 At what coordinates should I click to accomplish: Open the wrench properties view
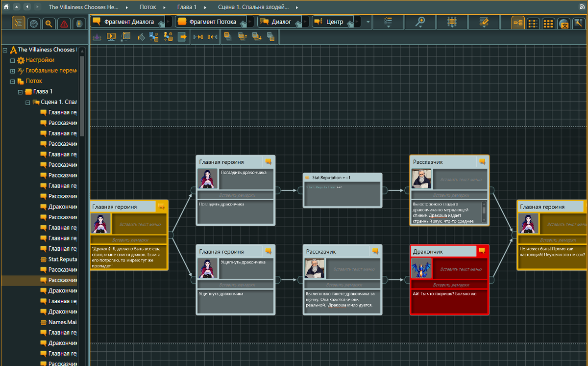point(579,23)
